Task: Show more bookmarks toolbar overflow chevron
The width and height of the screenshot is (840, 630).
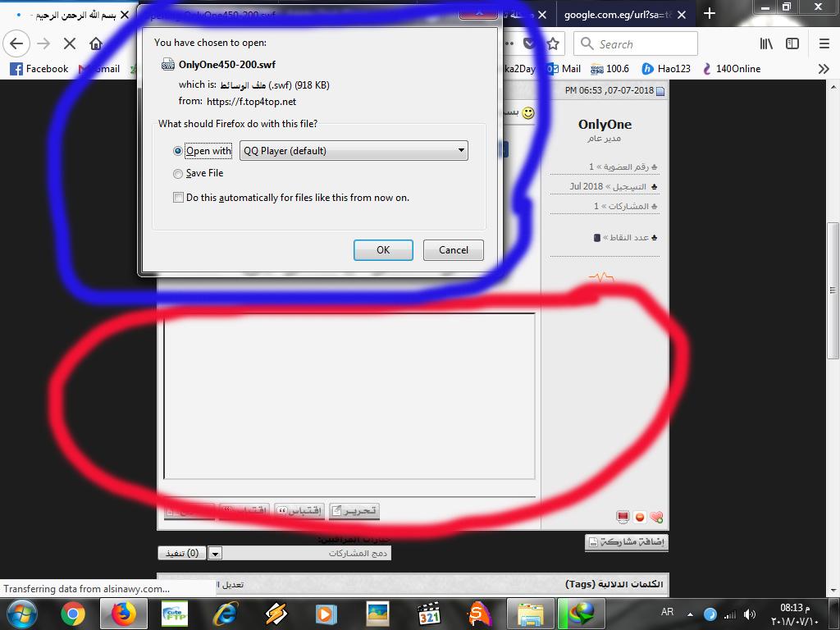Action: click(x=824, y=69)
